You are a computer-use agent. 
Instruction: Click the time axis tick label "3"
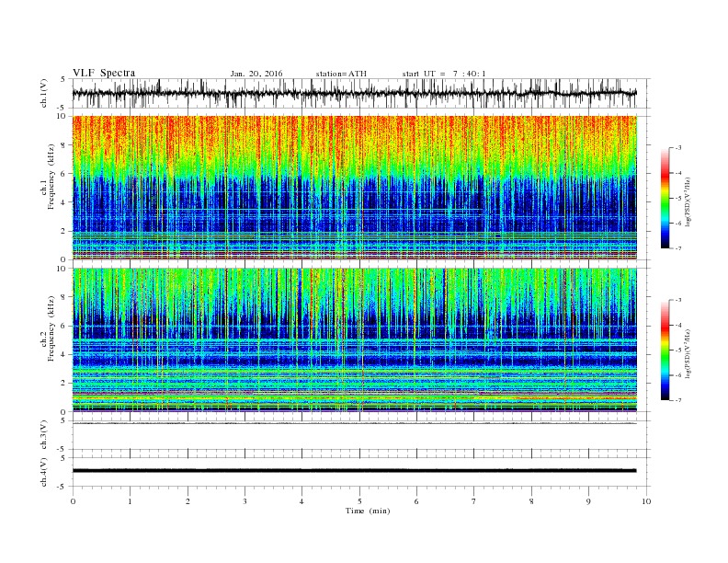tap(245, 501)
